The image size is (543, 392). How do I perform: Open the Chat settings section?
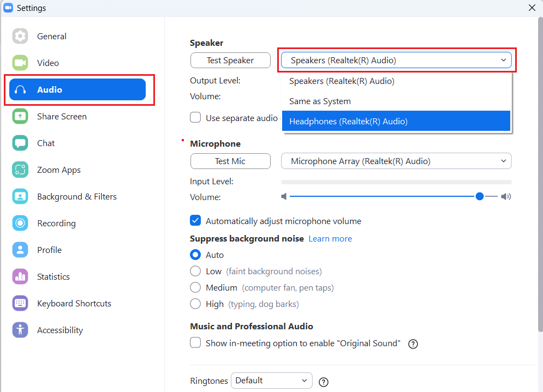pyautogui.click(x=46, y=143)
